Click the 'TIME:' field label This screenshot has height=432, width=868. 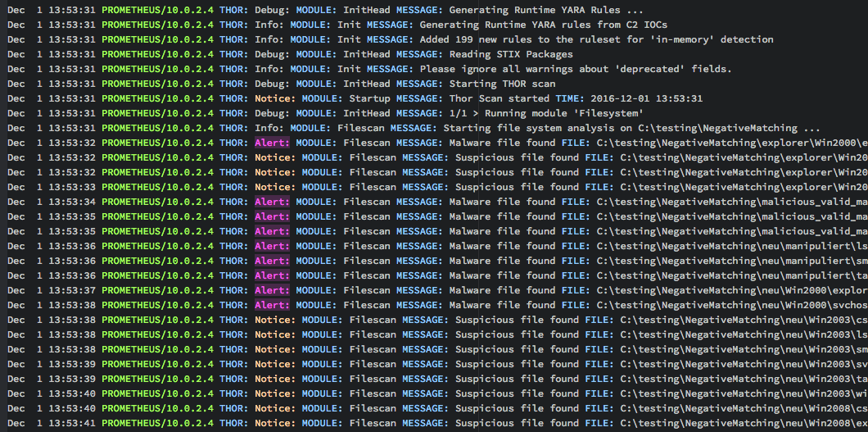click(x=570, y=98)
